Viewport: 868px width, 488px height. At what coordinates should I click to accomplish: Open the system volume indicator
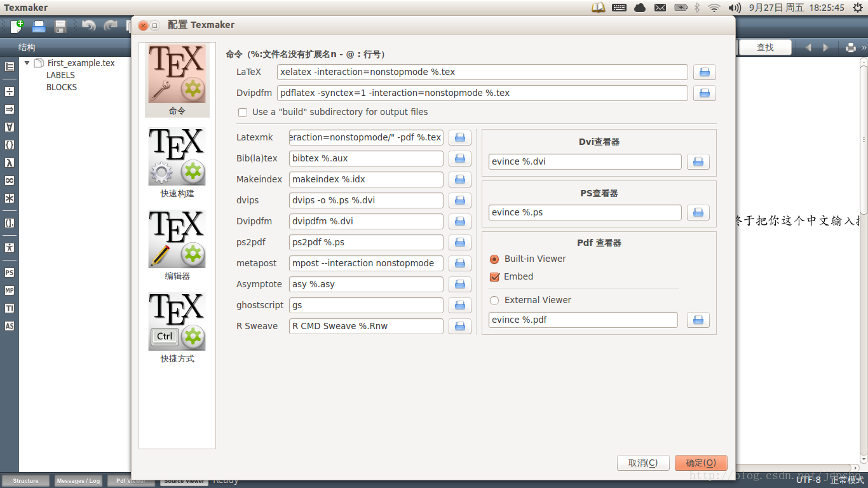(735, 8)
